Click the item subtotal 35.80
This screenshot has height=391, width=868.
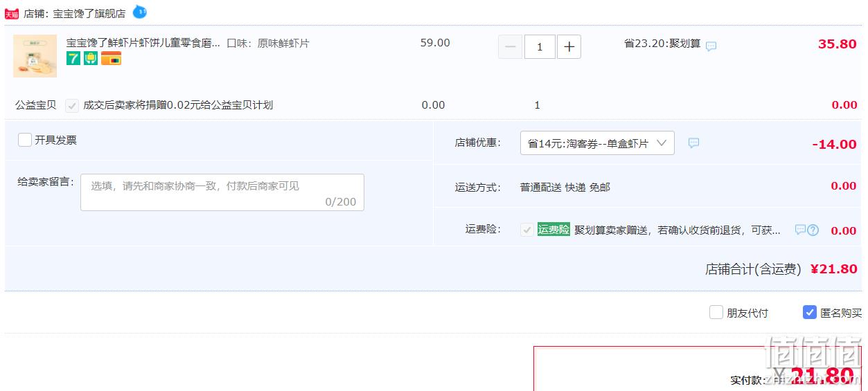838,44
